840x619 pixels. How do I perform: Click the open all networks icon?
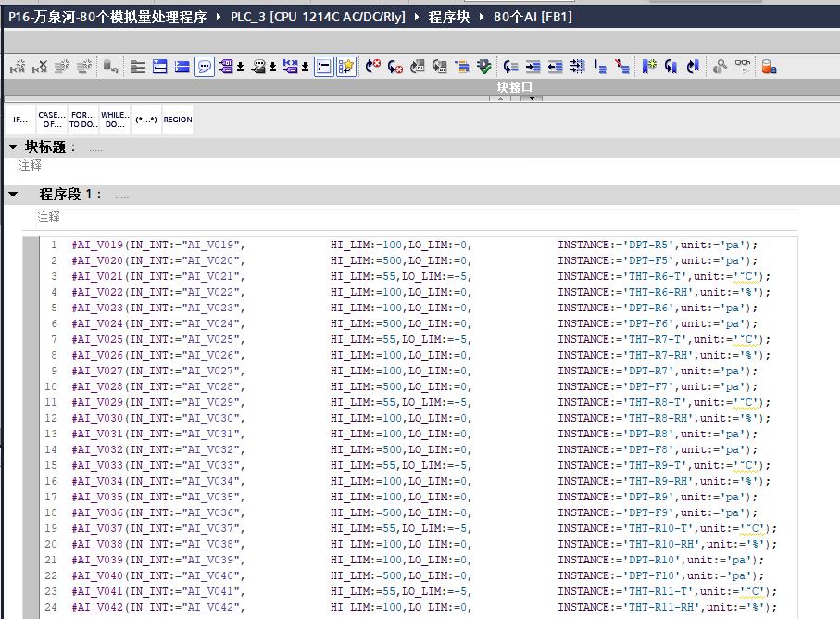pyautogui.click(x=160, y=67)
